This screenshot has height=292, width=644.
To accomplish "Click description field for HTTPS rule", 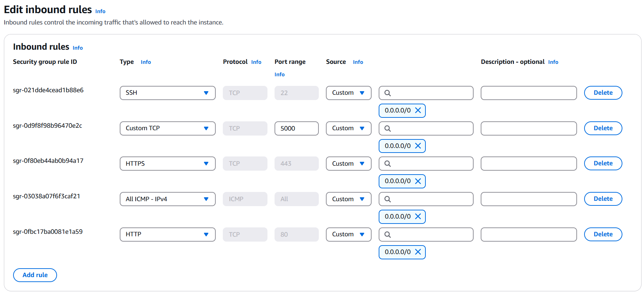I will pyautogui.click(x=529, y=164).
